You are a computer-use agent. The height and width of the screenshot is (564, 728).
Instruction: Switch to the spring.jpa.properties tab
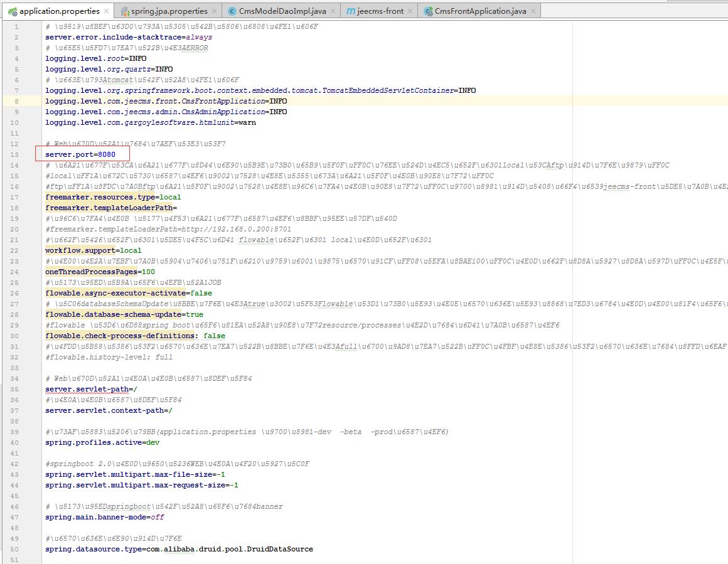tap(169, 11)
